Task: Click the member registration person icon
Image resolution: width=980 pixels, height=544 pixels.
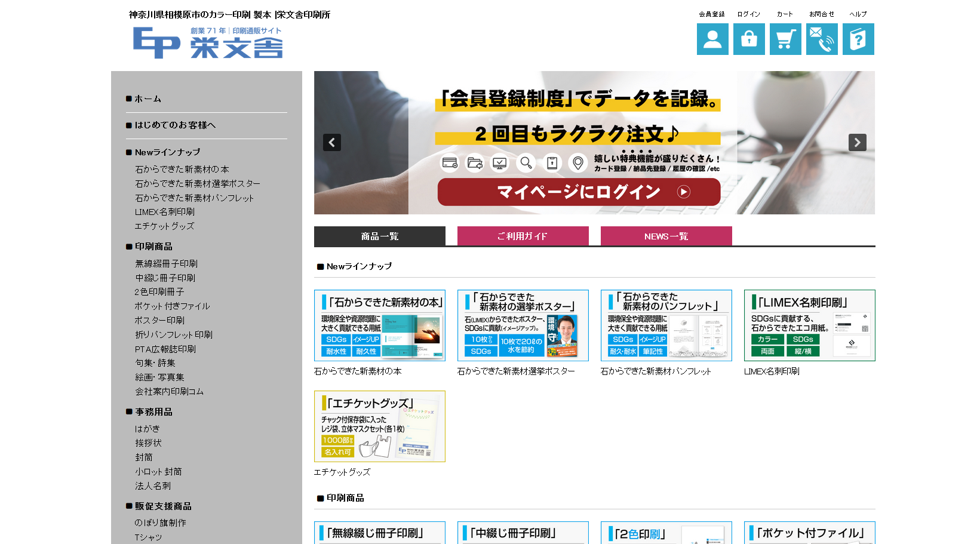Action: pyautogui.click(x=712, y=39)
